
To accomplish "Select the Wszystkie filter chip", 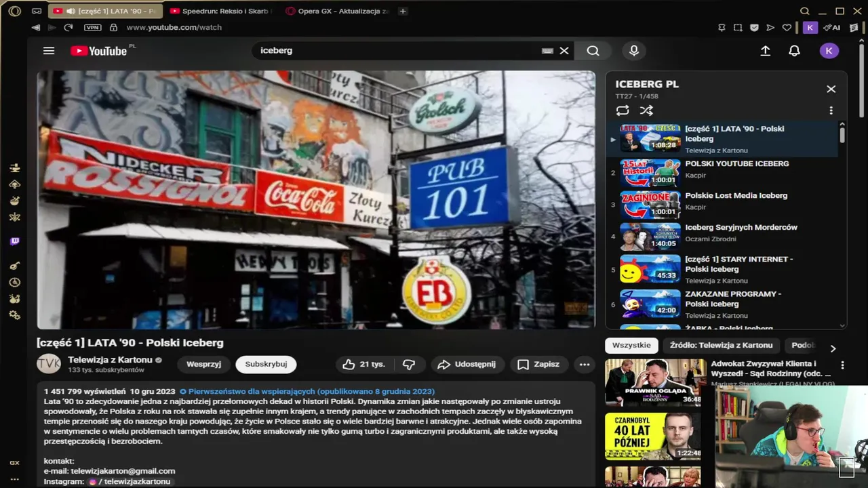I will (631, 345).
